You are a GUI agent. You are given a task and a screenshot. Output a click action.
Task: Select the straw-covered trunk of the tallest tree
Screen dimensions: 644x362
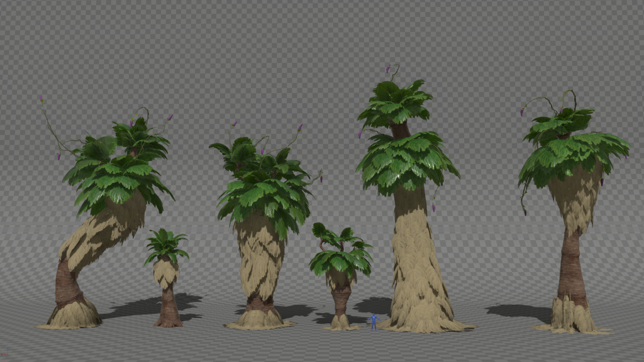[416, 263]
